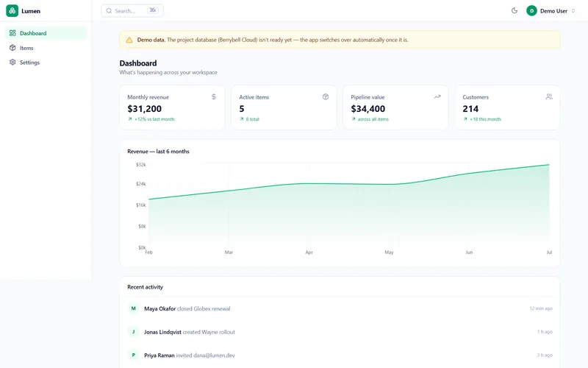Click the Dashboard grid icon in sidebar
The image size is (588, 368).
pyautogui.click(x=12, y=33)
